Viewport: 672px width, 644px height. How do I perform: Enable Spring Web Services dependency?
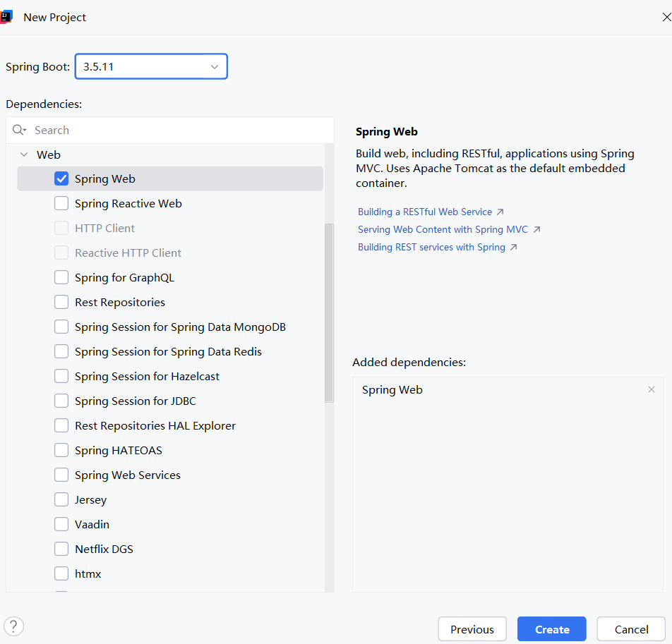(x=61, y=475)
